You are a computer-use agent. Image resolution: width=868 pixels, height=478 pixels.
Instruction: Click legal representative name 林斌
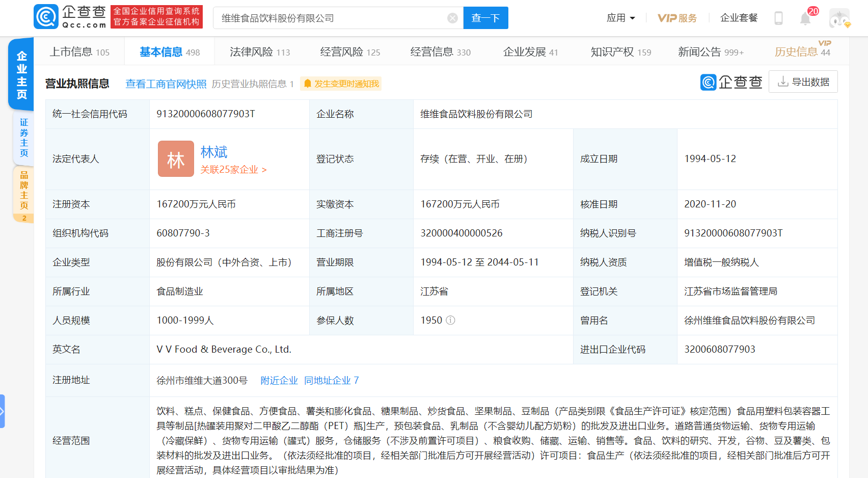coord(214,152)
